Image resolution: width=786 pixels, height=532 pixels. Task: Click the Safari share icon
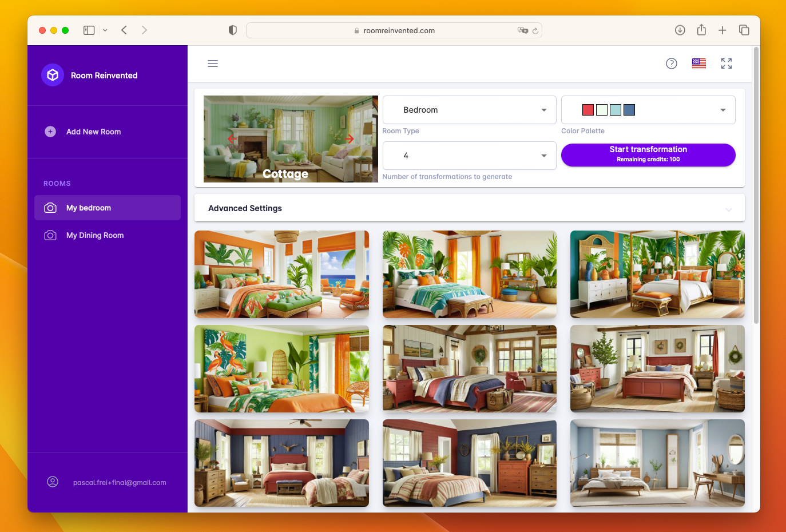[701, 30]
